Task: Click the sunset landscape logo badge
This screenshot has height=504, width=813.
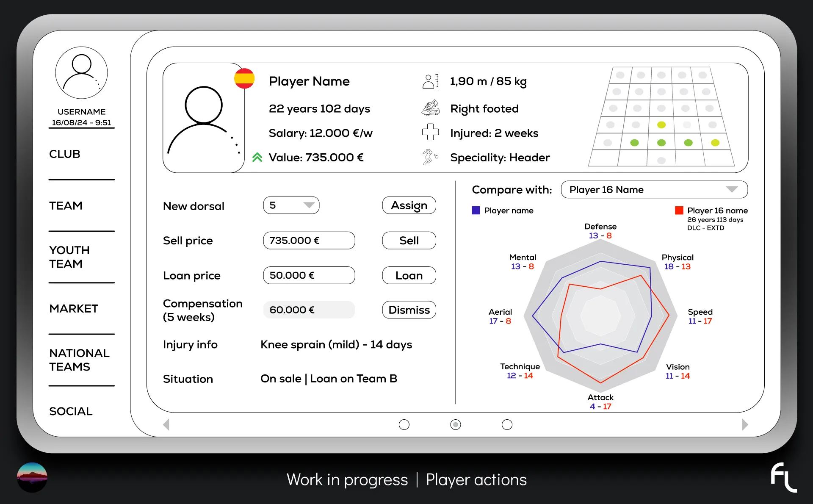Action: 32,477
